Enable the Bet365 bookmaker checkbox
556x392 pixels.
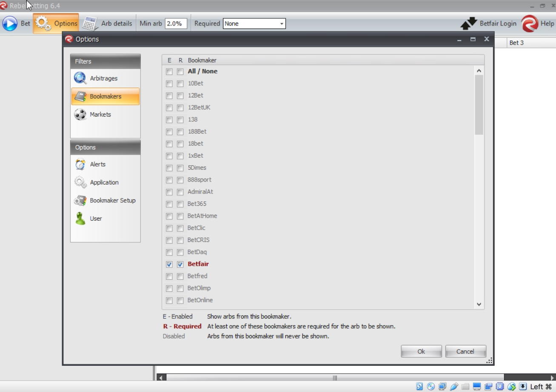(169, 204)
